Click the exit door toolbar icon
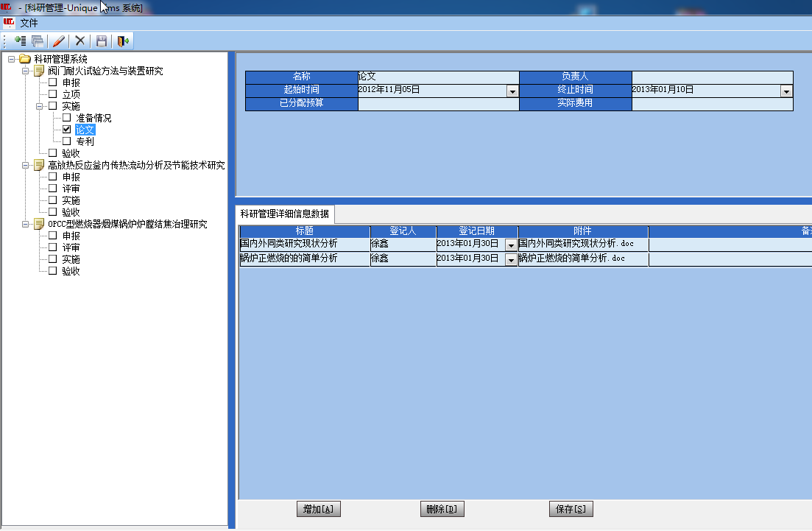The width and height of the screenshot is (812, 531). click(123, 41)
